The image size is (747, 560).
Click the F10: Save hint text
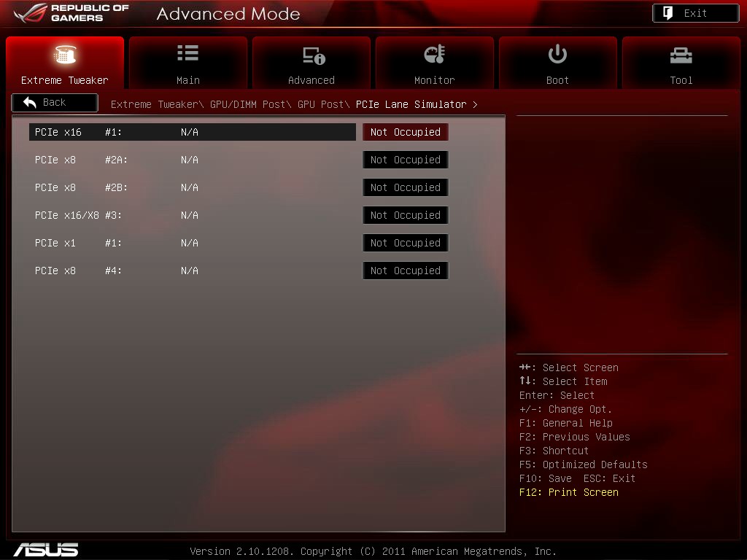click(546, 478)
